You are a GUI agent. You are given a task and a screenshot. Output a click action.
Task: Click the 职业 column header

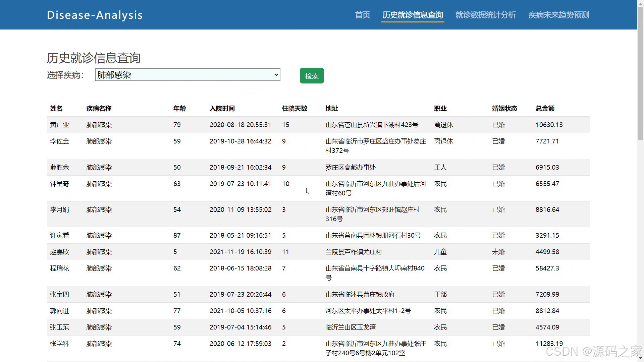[440, 108]
